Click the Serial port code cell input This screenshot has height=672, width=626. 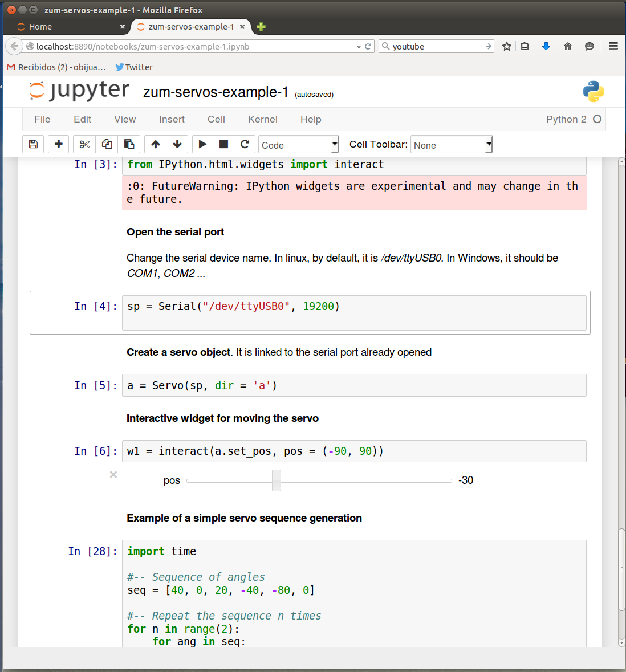[x=353, y=312]
